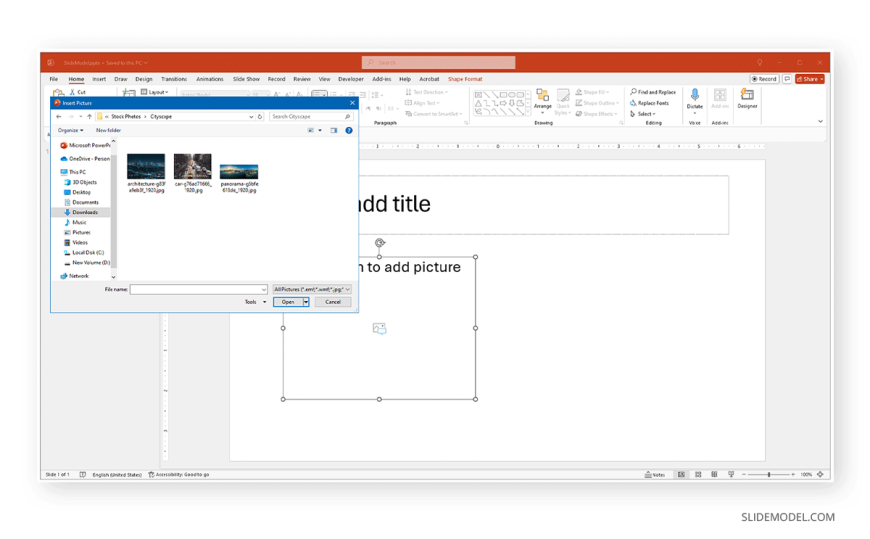This screenshot has width=870, height=539.
Task: Open the File menu
Action: tap(54, 79)
